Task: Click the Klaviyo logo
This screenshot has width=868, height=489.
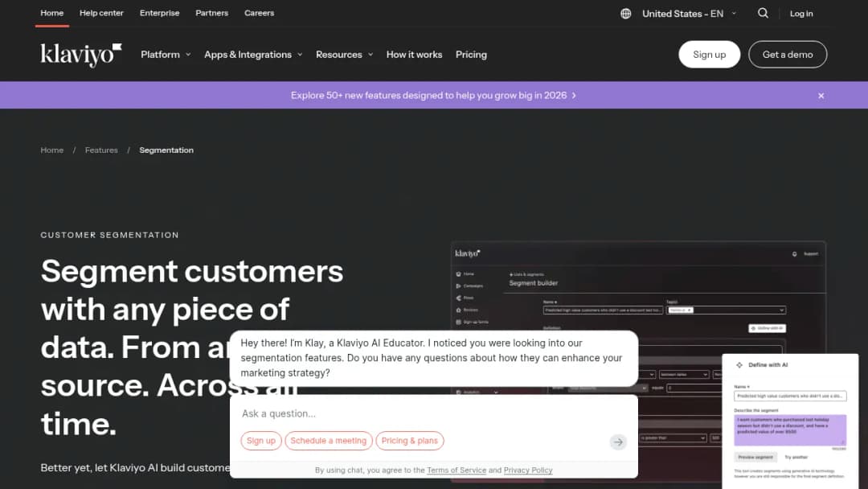Action: (81, 55)
